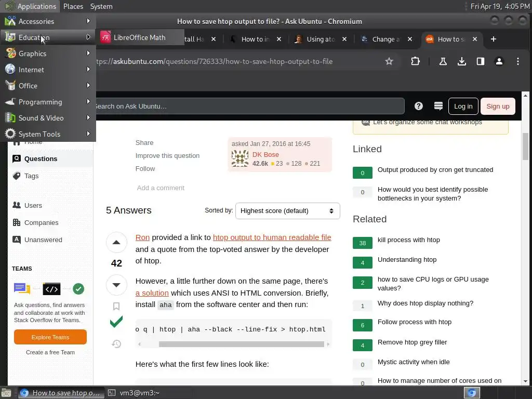Open DK Bose user profile link
This screenshot has width=532, height=399.
[x=265, y=154]
